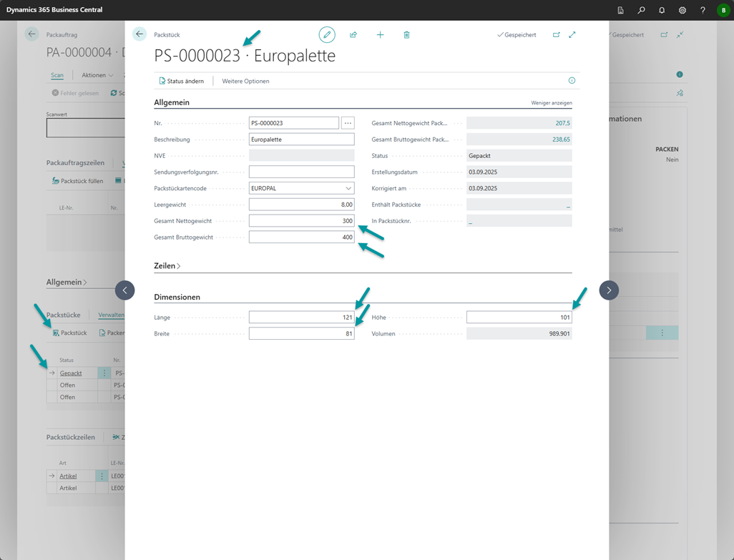The height and width of the screenshot is (560, 734).
Task: Click the share icon next to edit
Action: tap(353, 34)
